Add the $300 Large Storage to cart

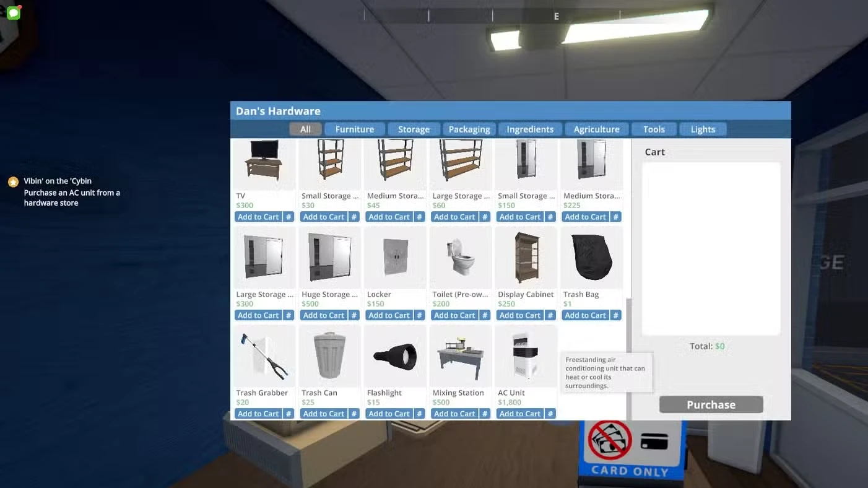click(x=258, y=315)
